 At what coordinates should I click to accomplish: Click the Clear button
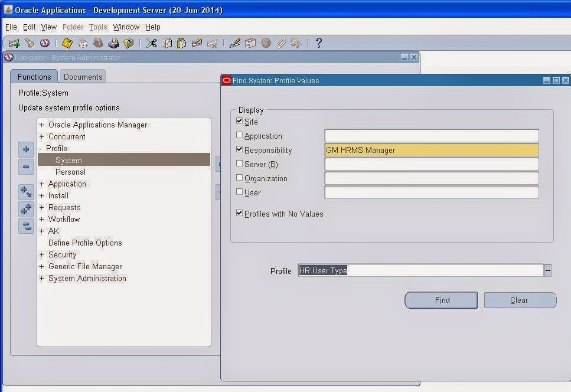tap(519, 300)
